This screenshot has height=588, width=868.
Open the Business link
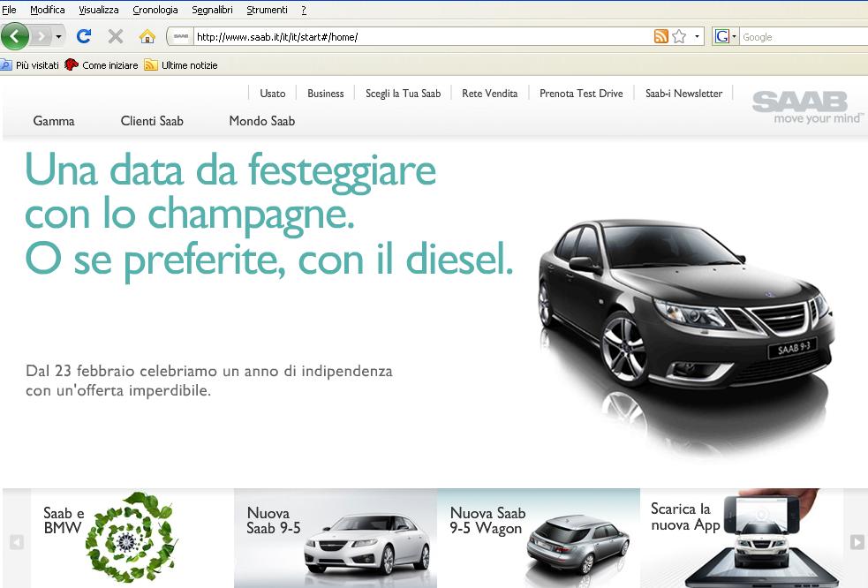326,94
